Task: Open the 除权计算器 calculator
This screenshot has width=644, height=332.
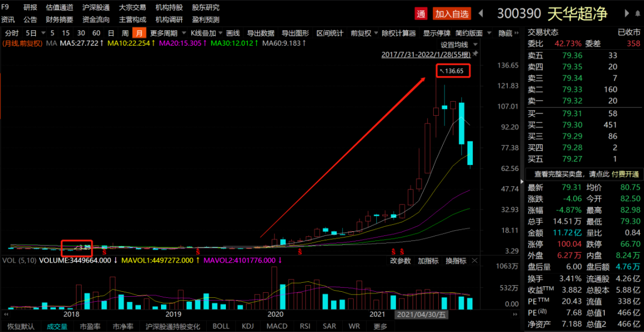Action: coord(399,34)
